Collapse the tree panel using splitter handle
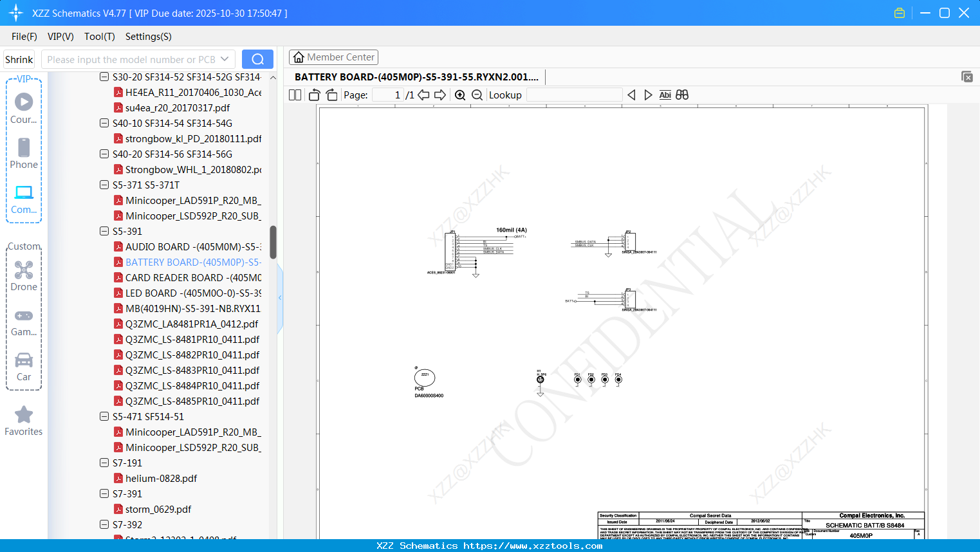The width and height of the screenshot is (980, 552). pos(280,297)
